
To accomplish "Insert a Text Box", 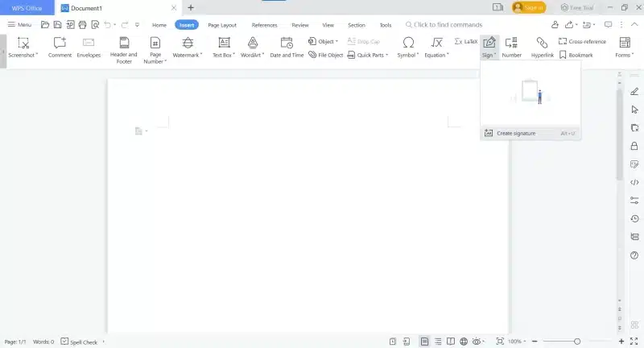I will (224, 48).
